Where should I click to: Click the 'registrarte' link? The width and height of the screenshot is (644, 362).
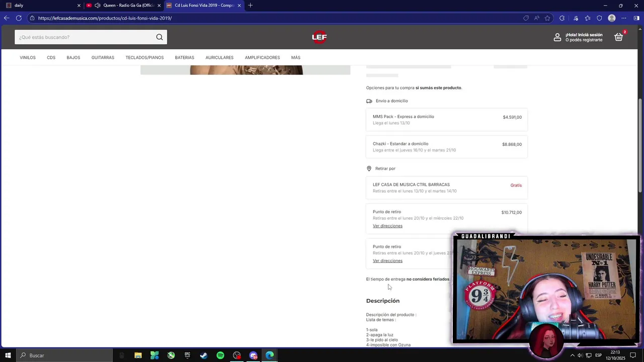point(593,40)
